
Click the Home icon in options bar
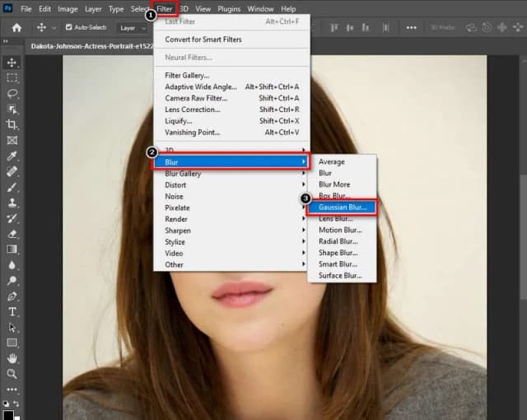tap(16, 27)
